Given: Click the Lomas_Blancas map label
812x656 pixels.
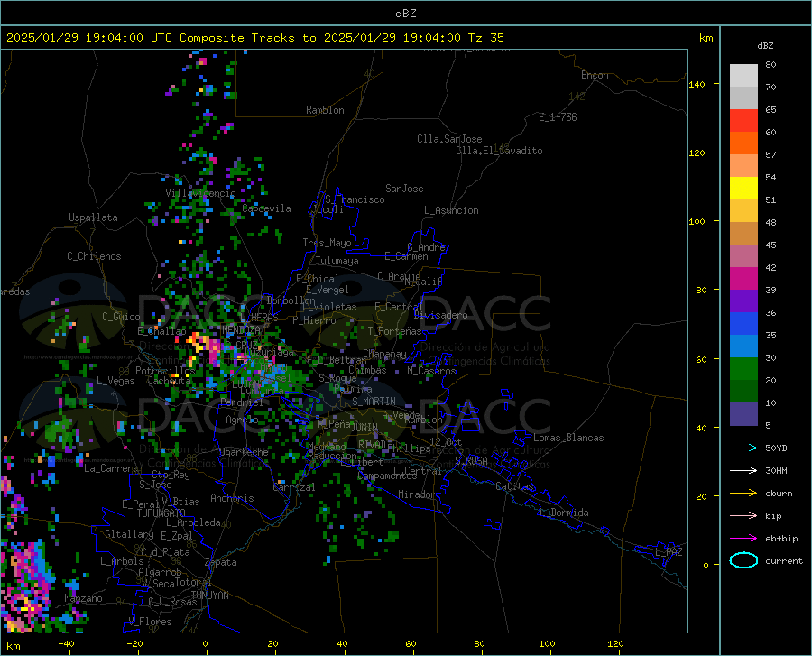Looking at the screenshot, I should pos(568,438).
